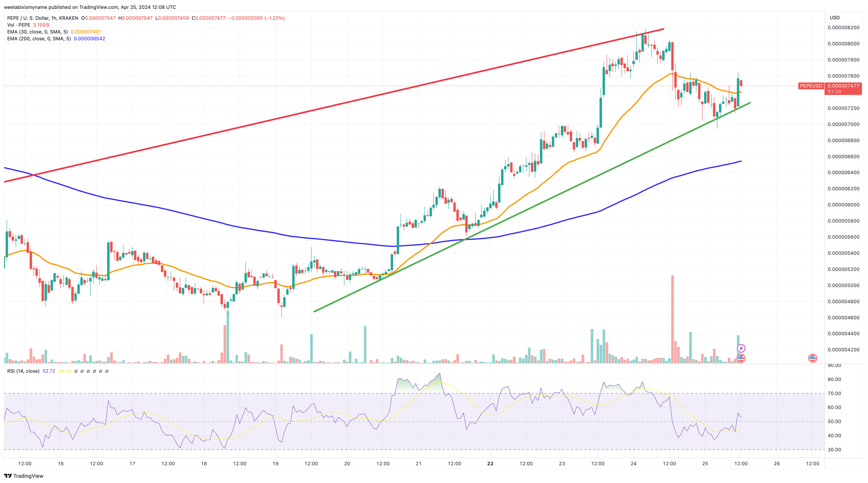Click the purple lightning bolt event icon

(x=741, y=349)
